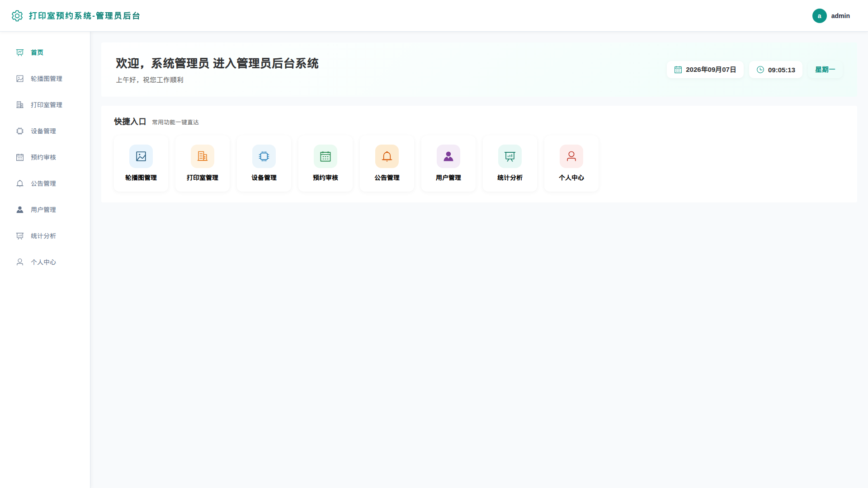
Task: Select 设备管理 in the sidebar
Action: tap(45, 131)
